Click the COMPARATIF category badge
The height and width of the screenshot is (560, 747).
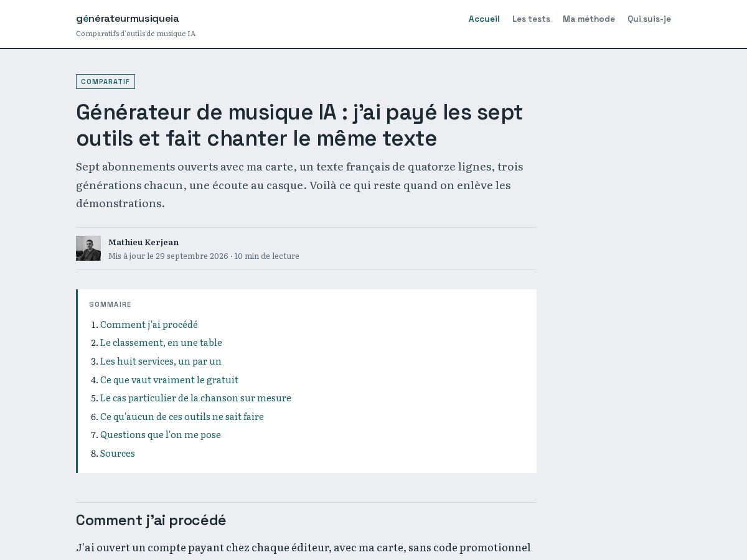point(105,82)
